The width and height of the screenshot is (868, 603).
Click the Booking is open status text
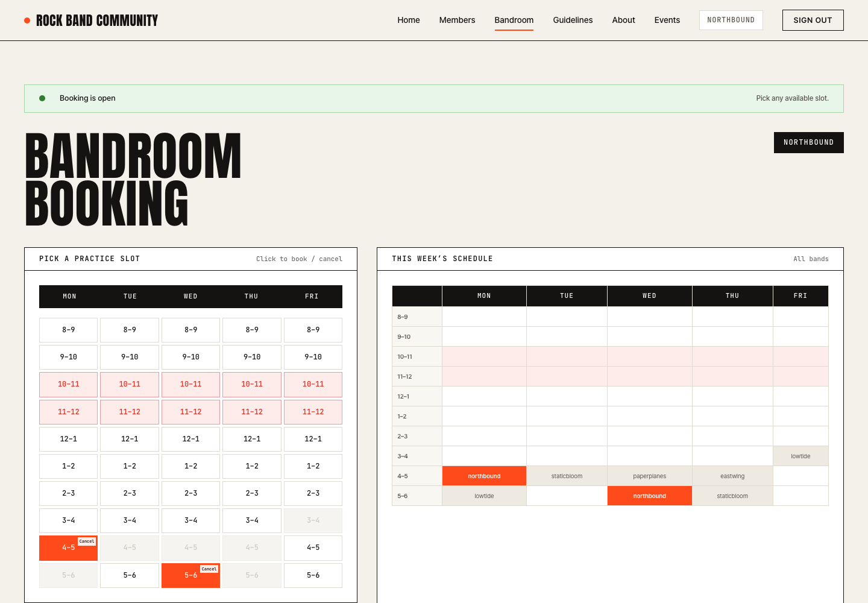(x=87, y=98)
